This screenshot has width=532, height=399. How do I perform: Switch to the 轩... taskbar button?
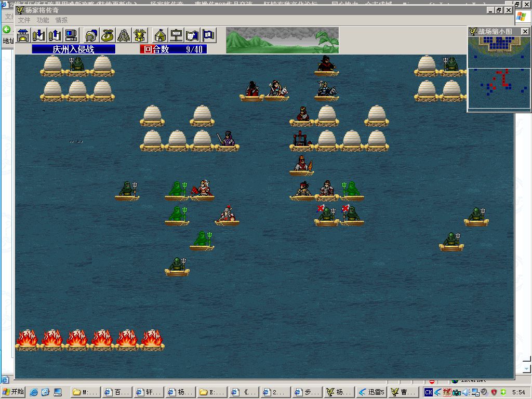coord(149,392)
